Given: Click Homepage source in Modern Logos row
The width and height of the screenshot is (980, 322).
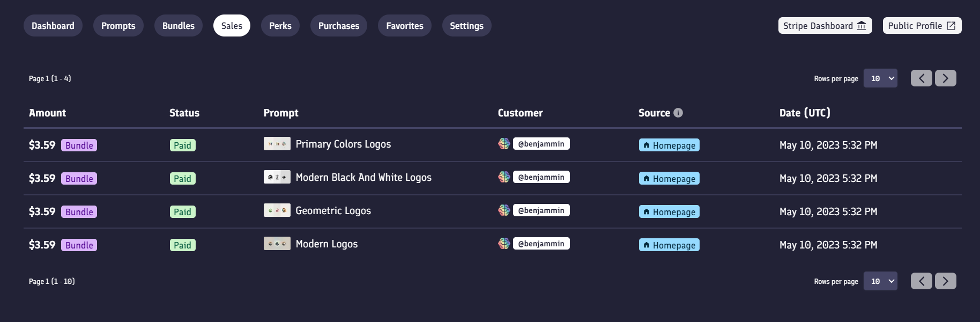Looking at the screenshot, I should pos(669,245).
